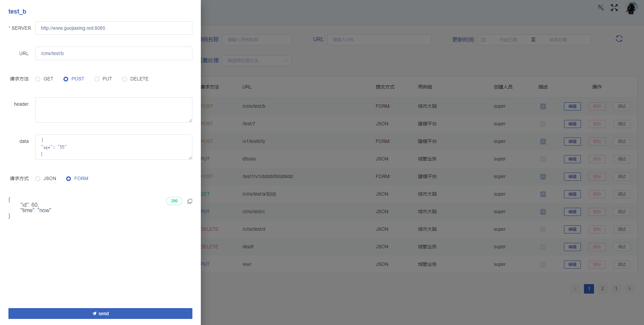This screenshot has height=325, width=644.
Task: Click the fullscreen expand icon at top right
Action: coord(614,7)
